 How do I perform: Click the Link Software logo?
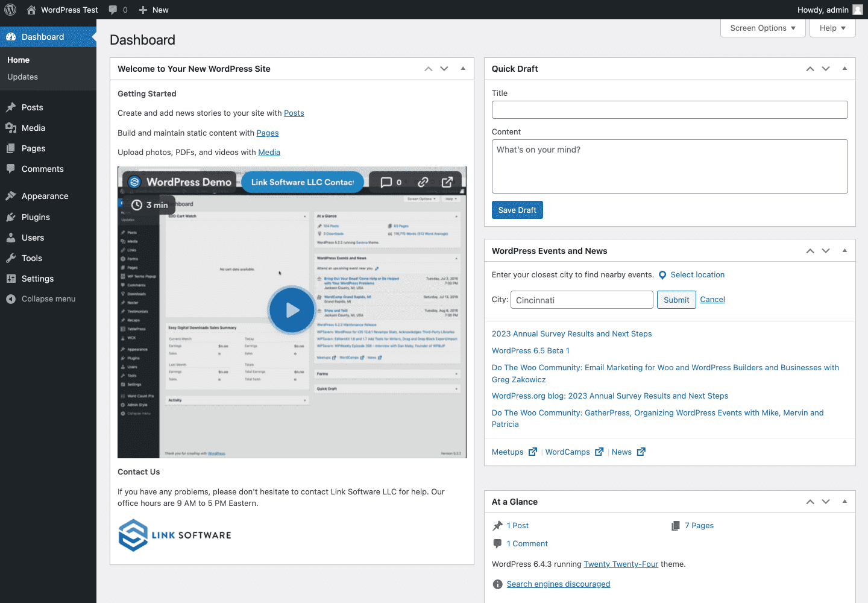click(x=175, y=535)
